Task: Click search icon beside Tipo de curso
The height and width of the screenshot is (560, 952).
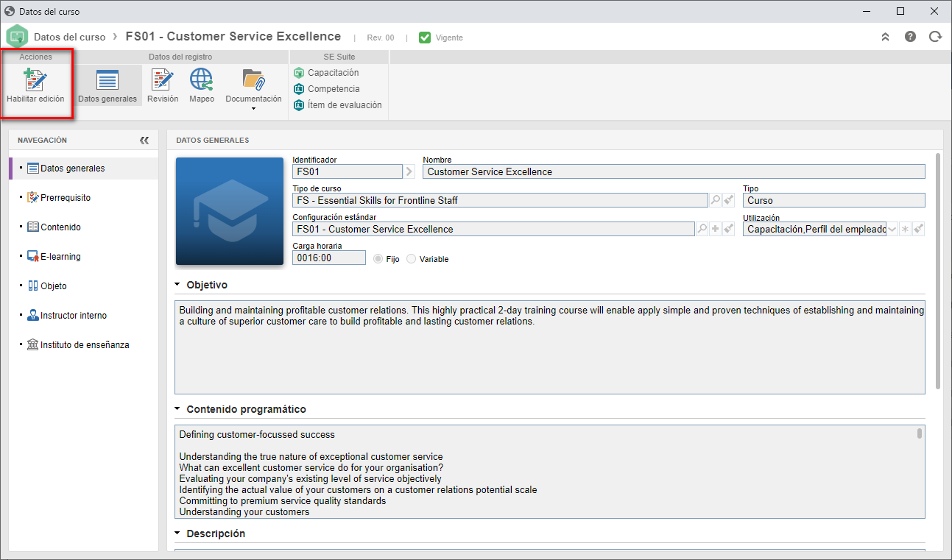Action: point(715,200)
